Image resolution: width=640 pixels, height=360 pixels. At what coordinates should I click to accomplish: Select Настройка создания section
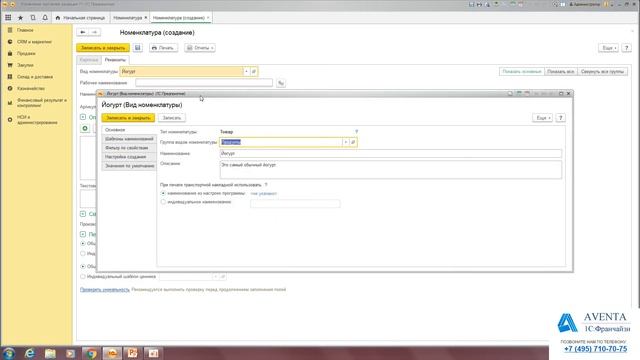pos(129,157)
